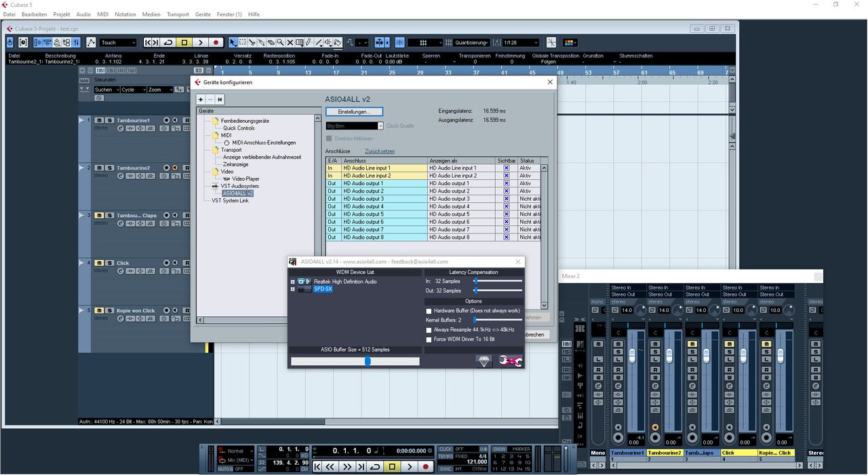The image size is (868, 475).
Task: Toggle Sichtbar checkbox for HD Audio Line input 1
Action: [506, 168]
